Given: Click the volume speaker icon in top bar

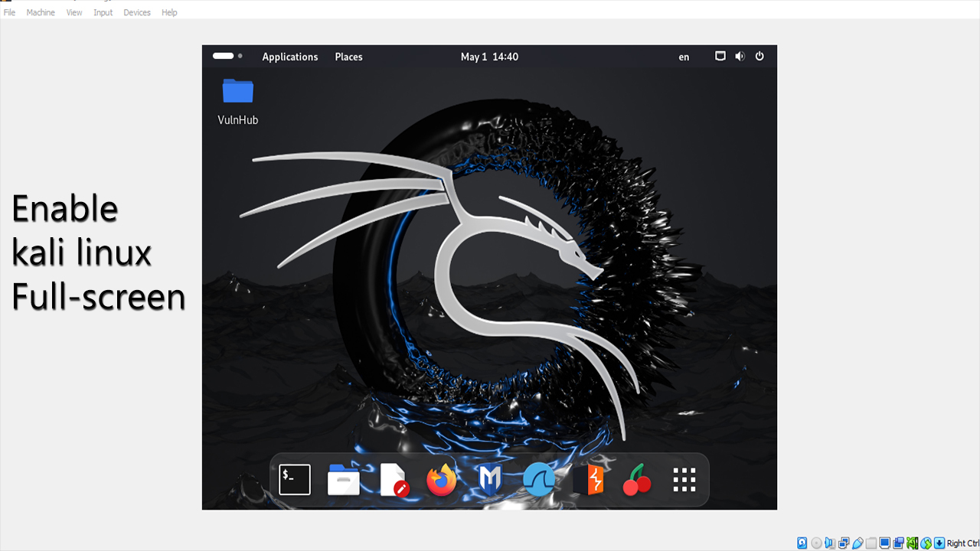Looking at the screenshot, I should (740, 56).
